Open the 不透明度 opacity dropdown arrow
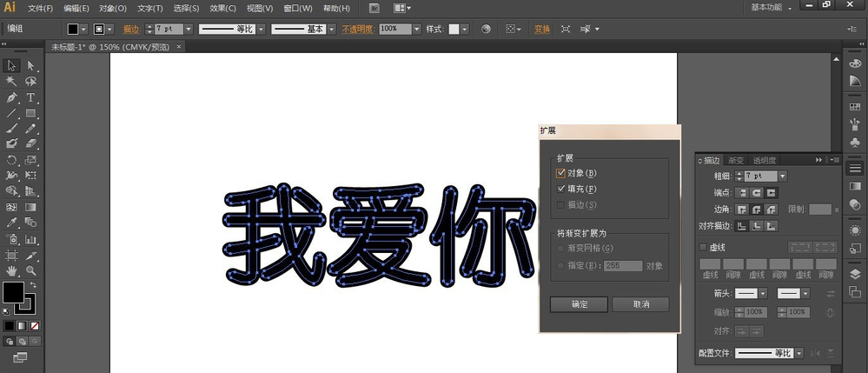 [x=416, y=29]
